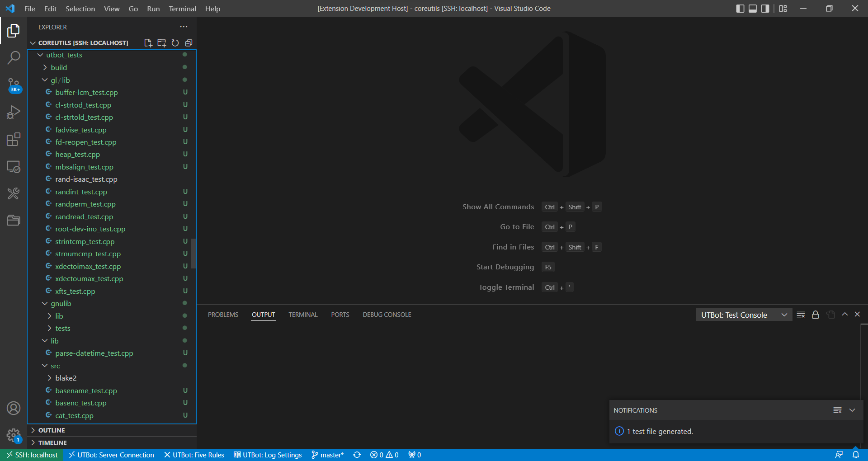Create a new file in Explorer toolbar

pos(148,43)
